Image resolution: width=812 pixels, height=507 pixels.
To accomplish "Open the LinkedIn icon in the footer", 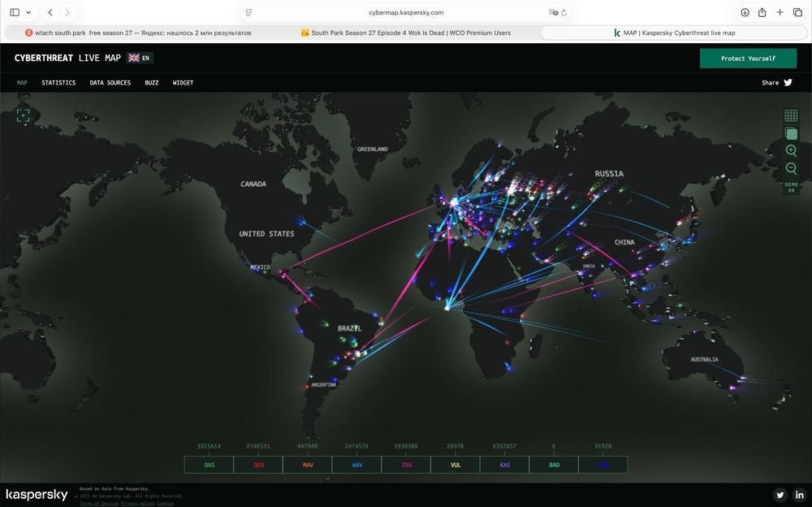I will coord(799,495).
